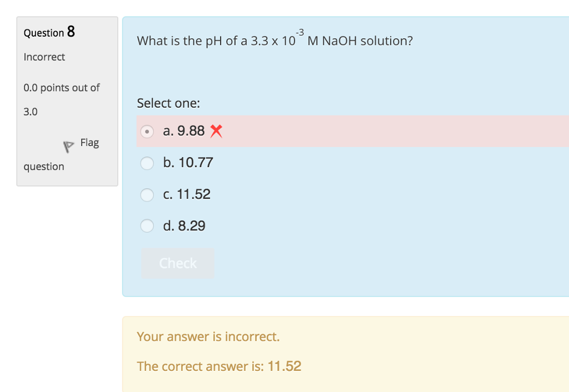The height and width of the screenshot is (392, 569).
Task: Select radio button for answer c. 11.52
Action: click(x=147, y=195)
